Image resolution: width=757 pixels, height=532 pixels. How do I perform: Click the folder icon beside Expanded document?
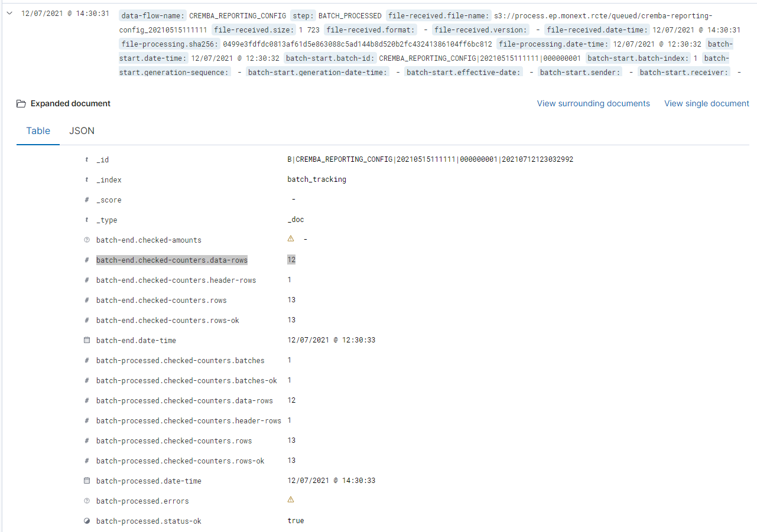tap(21, 104)
